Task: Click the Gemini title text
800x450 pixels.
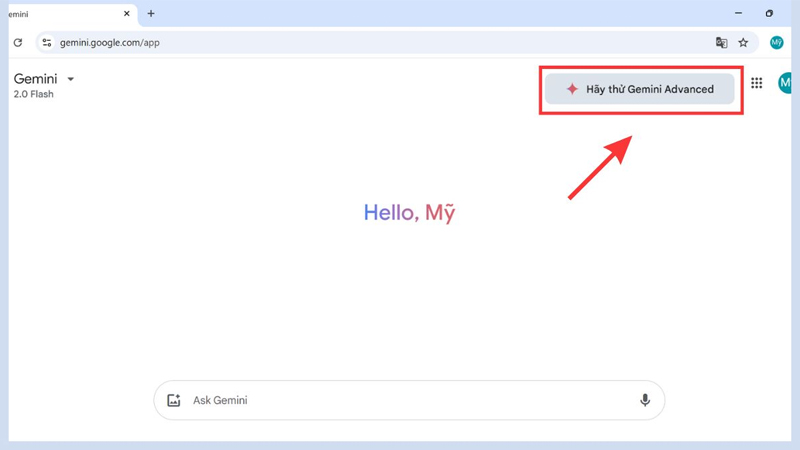Action: point(35,79)
